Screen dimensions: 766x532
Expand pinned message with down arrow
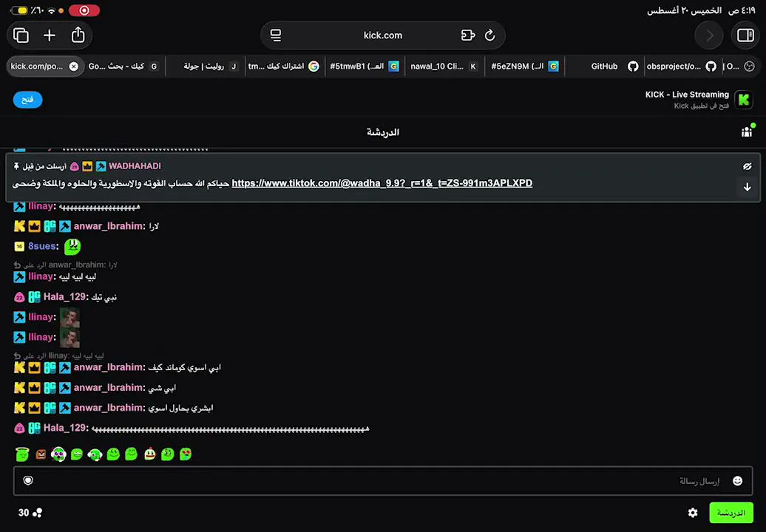747,188
